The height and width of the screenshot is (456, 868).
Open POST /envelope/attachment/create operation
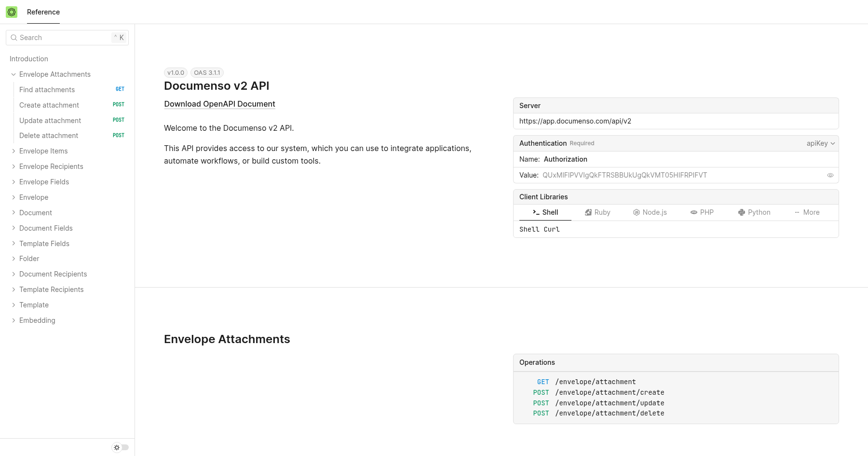point(598,392)
